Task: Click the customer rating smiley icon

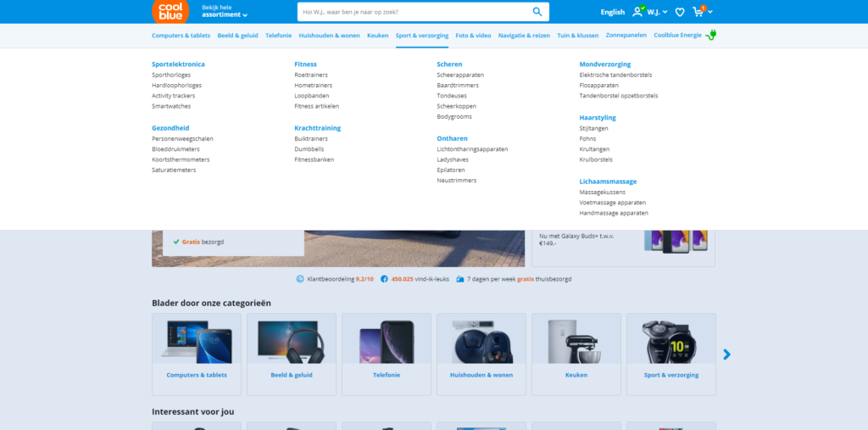Action: 300,279
